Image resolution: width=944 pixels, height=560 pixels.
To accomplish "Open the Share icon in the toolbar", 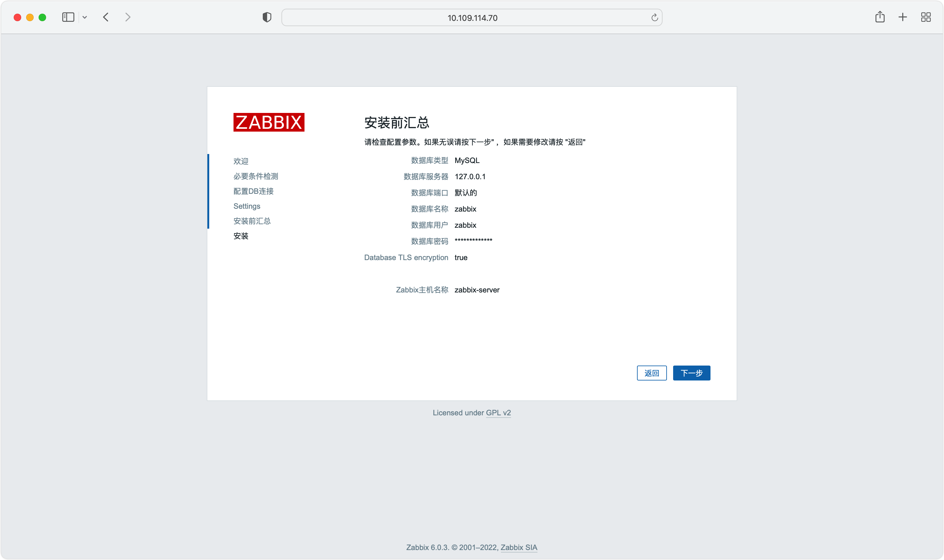I will point(880,17).
